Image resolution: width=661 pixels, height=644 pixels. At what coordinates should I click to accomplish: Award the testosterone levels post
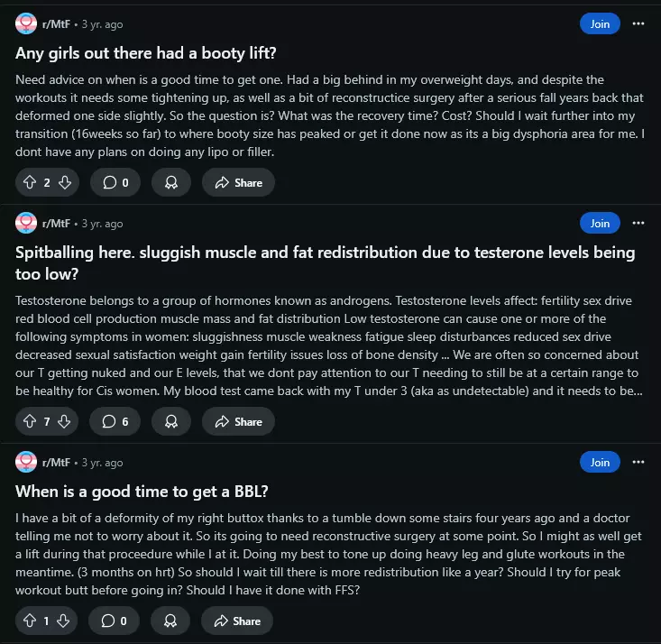[x=170, y=421]
